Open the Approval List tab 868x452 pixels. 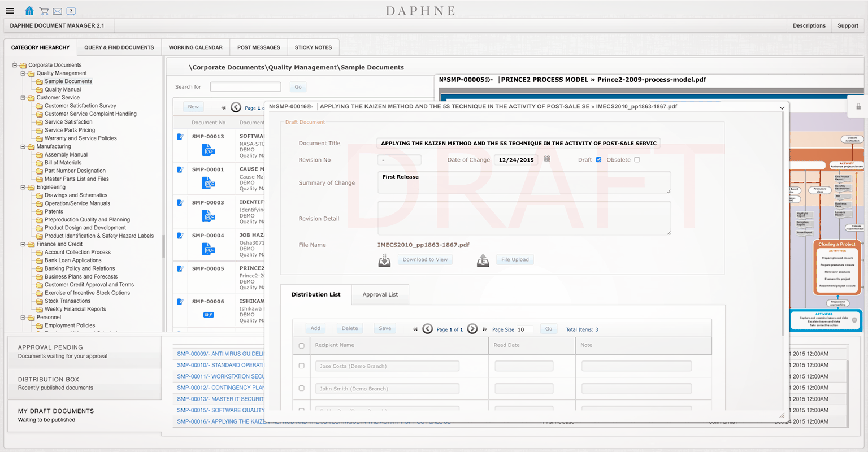(380, 294)
